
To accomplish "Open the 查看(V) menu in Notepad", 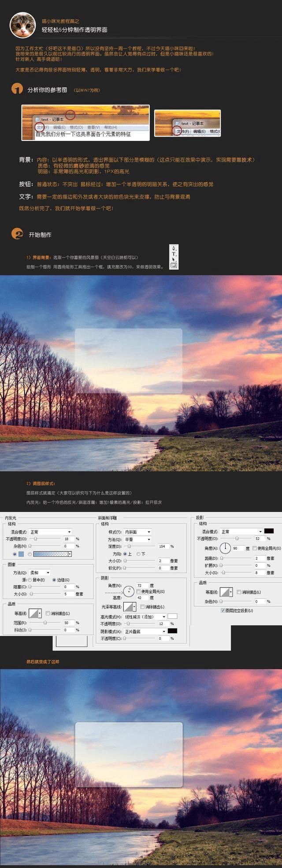I will pyautogui.click(x=93, y=127).
